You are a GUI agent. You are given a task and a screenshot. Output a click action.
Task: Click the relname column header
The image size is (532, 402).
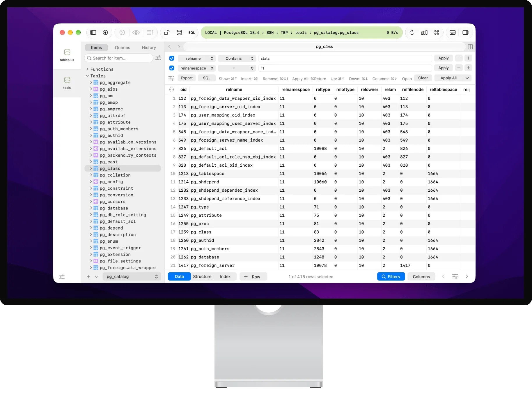tap(234, 89)
